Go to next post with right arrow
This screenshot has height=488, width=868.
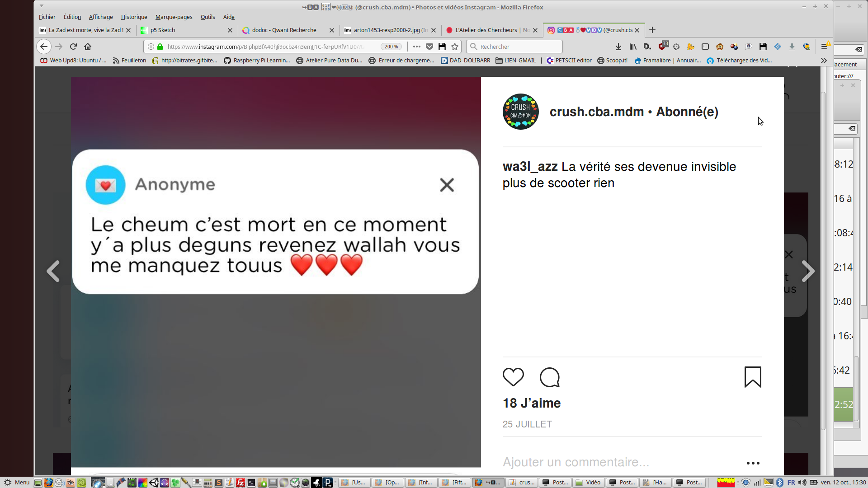click(x=808, y=271)
